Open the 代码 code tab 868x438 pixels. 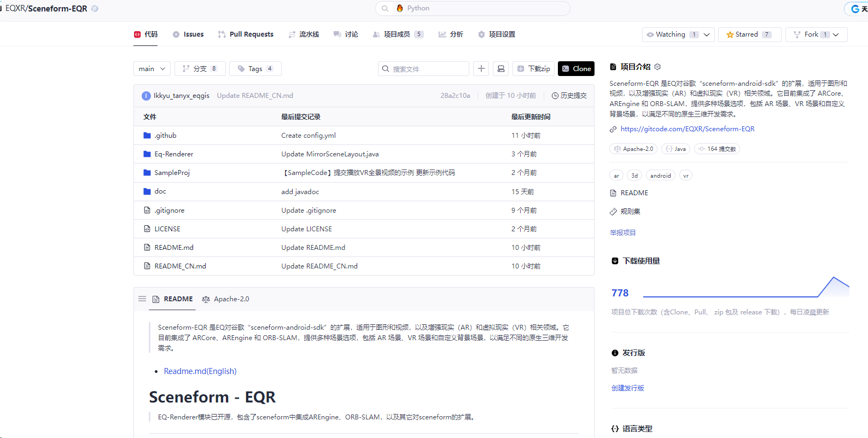pos(146,34)
